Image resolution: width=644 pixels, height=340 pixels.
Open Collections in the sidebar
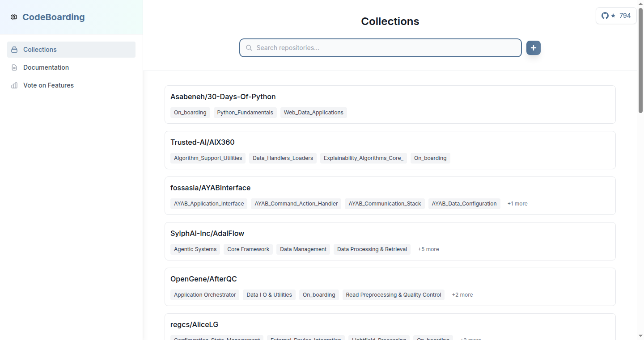(x=71, y=50)
